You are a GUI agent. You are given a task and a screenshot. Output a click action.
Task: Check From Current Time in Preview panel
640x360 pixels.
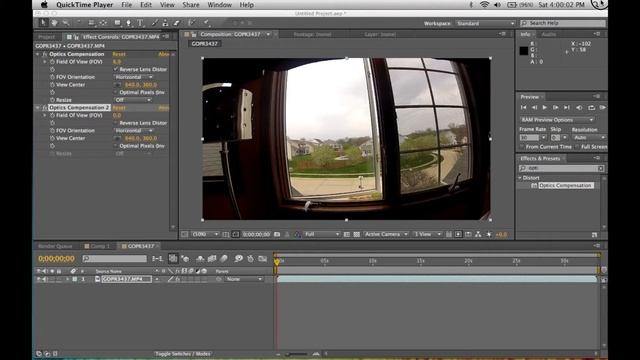(522, 147)
